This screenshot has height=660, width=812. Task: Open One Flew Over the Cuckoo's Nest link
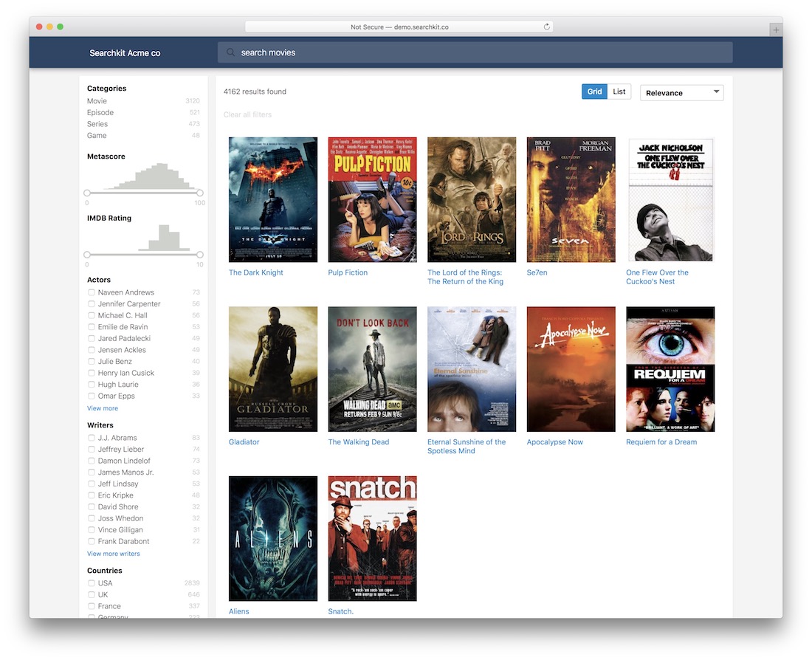point(657,277)
